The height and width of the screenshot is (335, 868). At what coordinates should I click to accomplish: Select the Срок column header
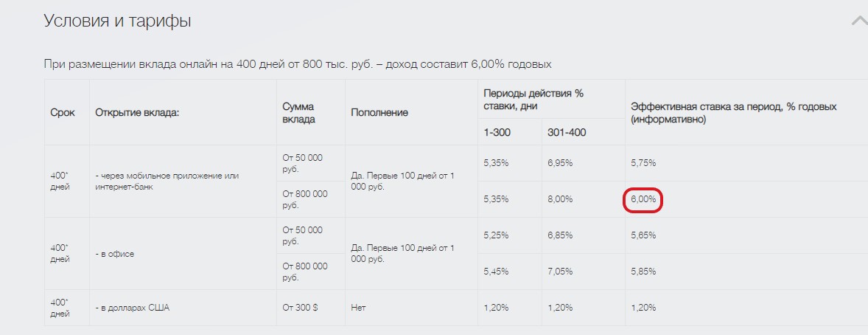pyautogui.click(x=63, y=113)
